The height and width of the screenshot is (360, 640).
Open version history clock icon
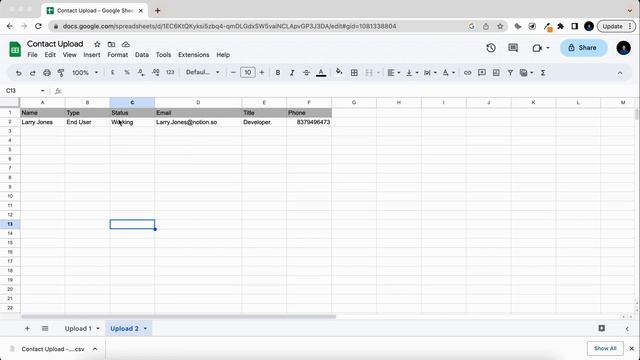point(491,48)
